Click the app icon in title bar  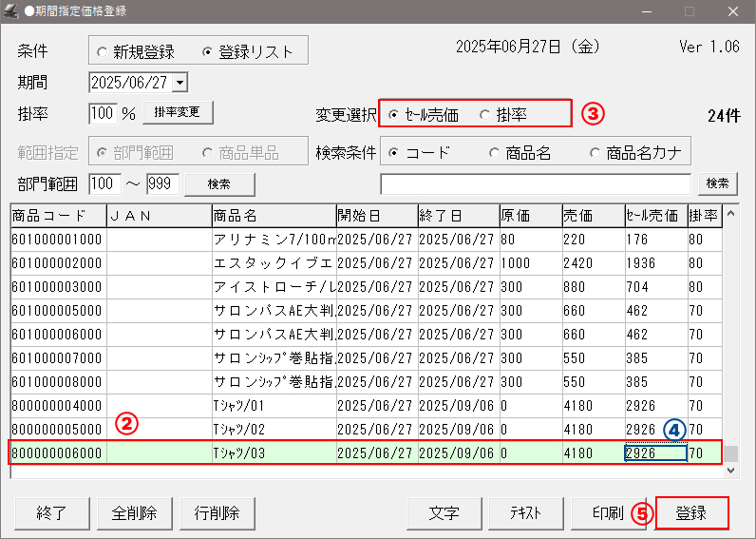click(11, 11)
